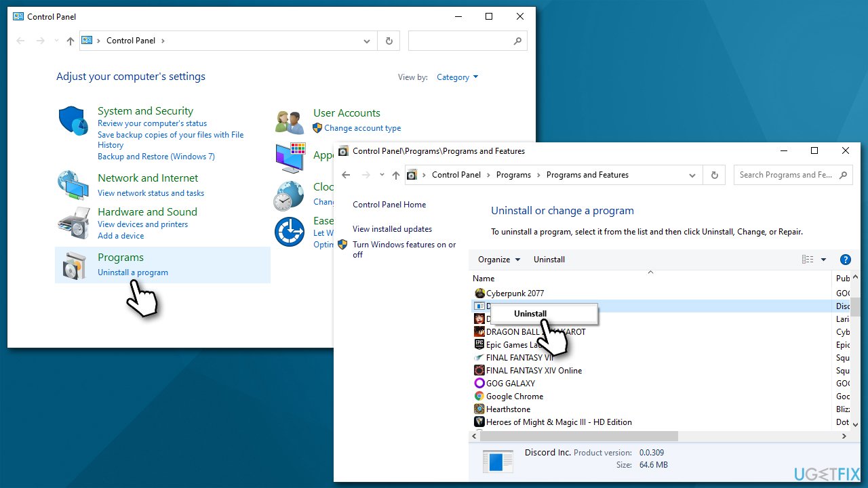This screenshot has height=488, width=868.
Task: Click the Google Chrome program icon
Action: click(x=479, y=396)
